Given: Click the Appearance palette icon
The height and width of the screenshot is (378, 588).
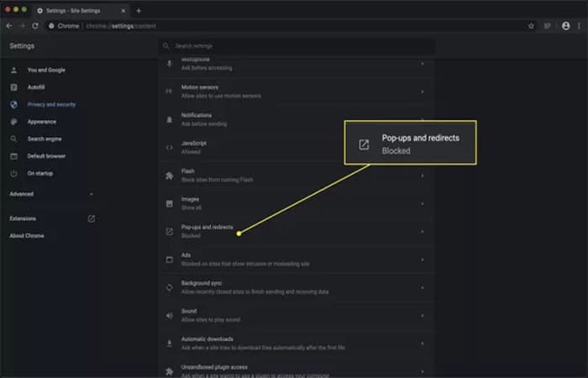Looking at the screenshot, I should pyautogui.click(x=14, y=122).
